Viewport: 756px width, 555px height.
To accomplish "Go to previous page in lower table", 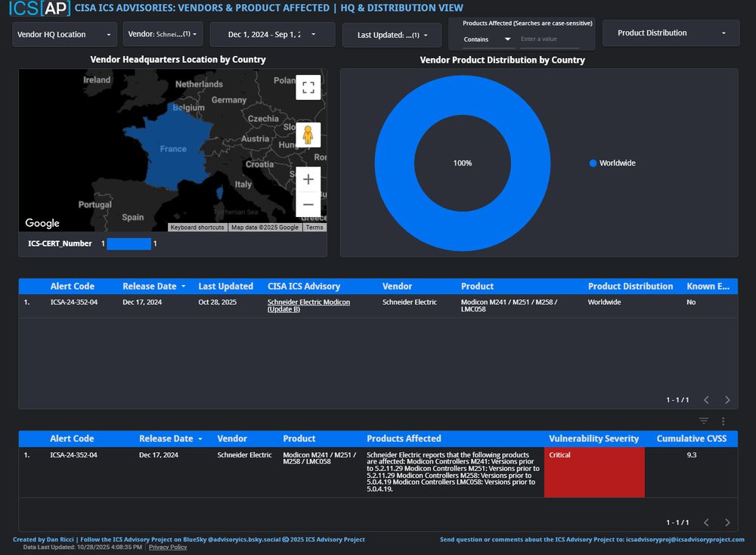I will point(706,522).
